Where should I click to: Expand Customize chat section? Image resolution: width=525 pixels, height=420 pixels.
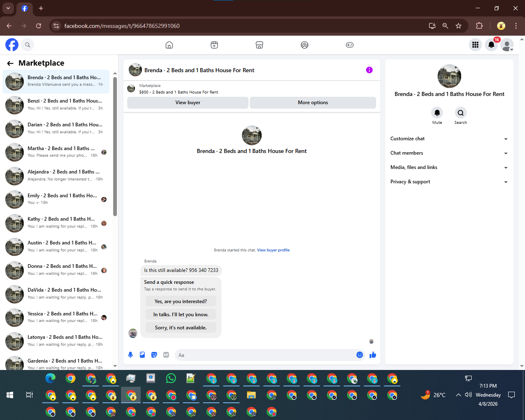449,139
